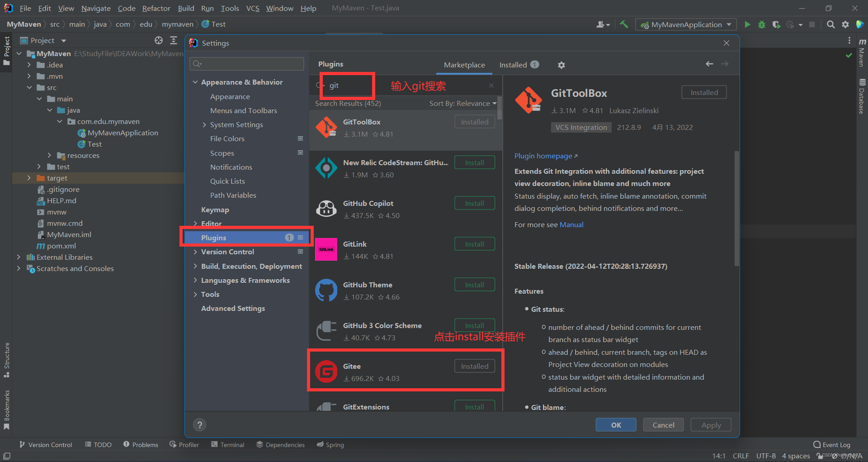868x462 pixels.
Task: Open the Project view dropdown arrow
Action: click(64, 41)
